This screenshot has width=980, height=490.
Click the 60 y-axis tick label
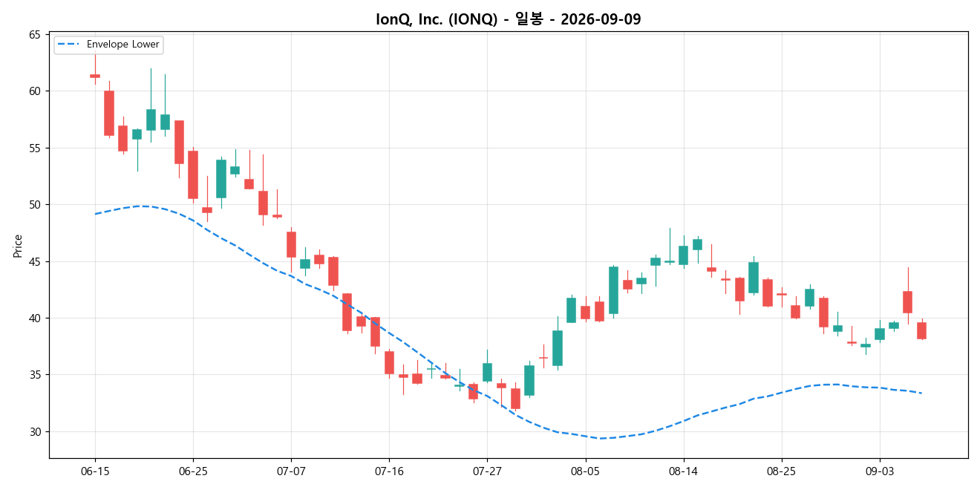pos(35,91)
